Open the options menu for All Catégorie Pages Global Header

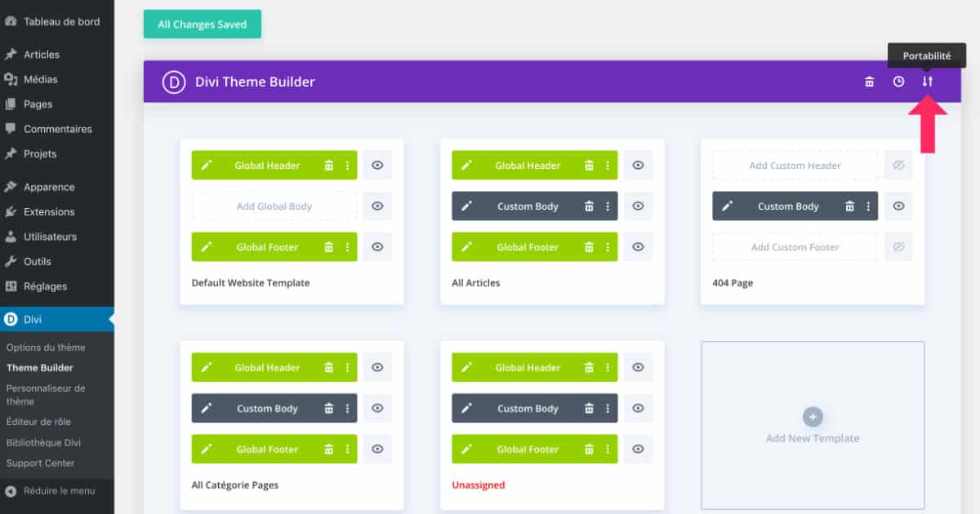(x=347, y=368)
